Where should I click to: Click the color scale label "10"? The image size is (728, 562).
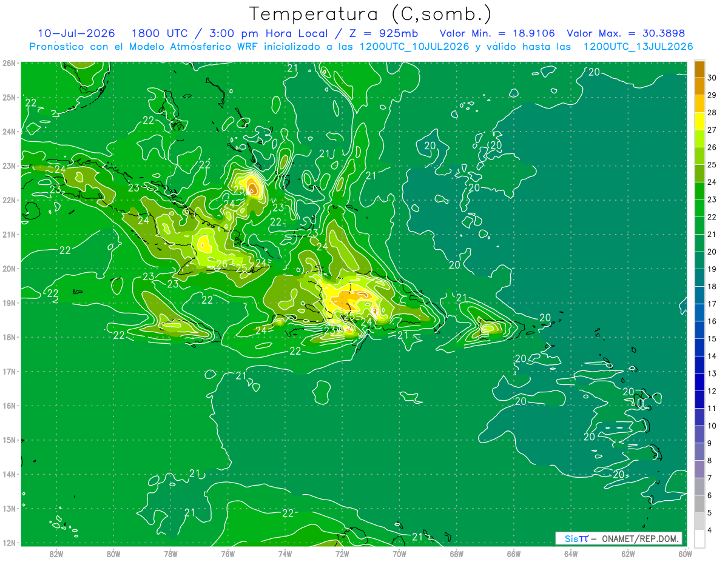pos(712,426)
